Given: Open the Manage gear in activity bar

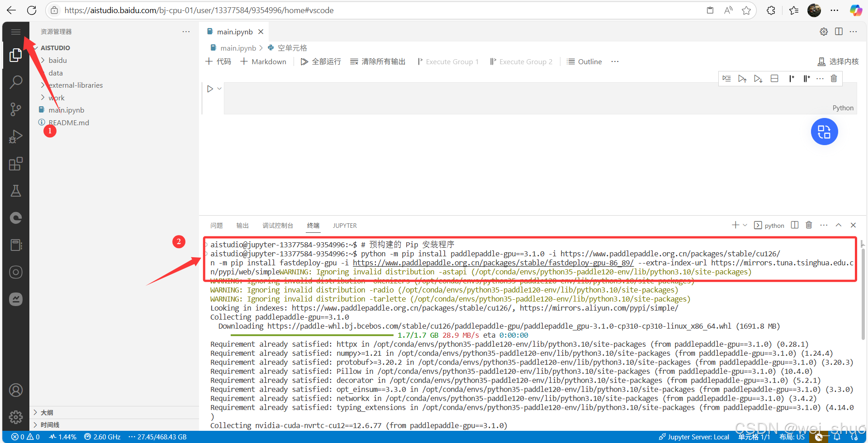Looking at the screenshot, I should click(x=16, y=417).
